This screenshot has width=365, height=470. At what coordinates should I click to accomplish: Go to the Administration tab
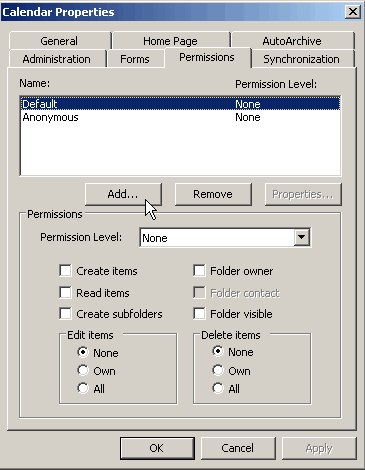(57, 59)
